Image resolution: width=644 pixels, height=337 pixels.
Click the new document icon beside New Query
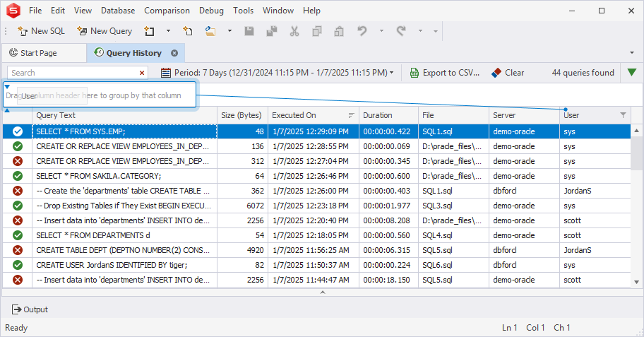150,31
